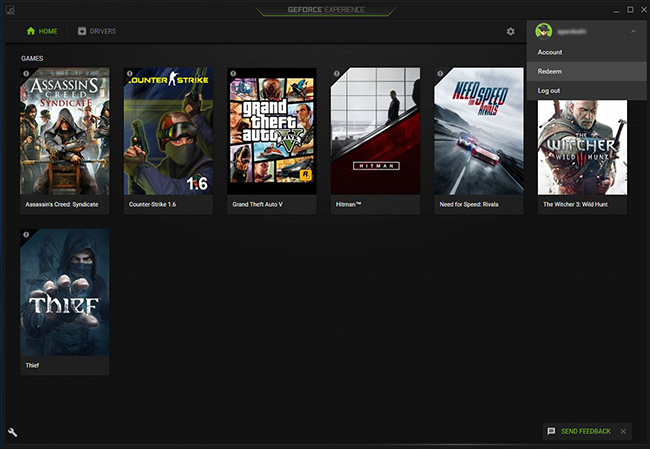Viewport: 650px width, 450px height.
Task: Dismiss the Send Feedback bar
Action: coord(623,431)
